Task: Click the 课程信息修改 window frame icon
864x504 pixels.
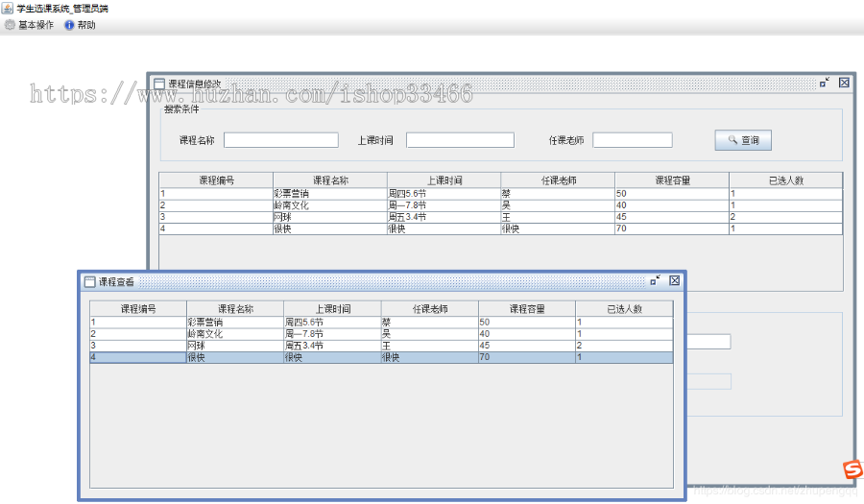Action: tap(159, 84)
